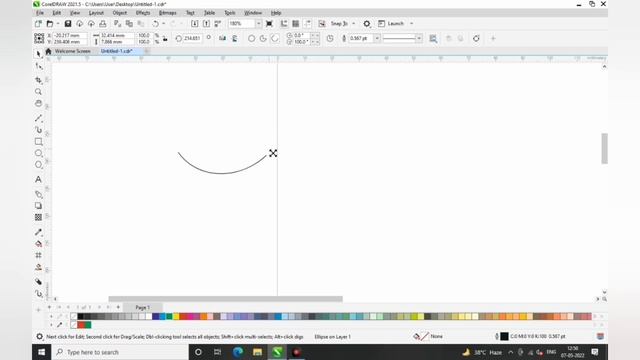Select the Crop tool
The width and height of the screenshot is (640, 360).
(38, 80)
